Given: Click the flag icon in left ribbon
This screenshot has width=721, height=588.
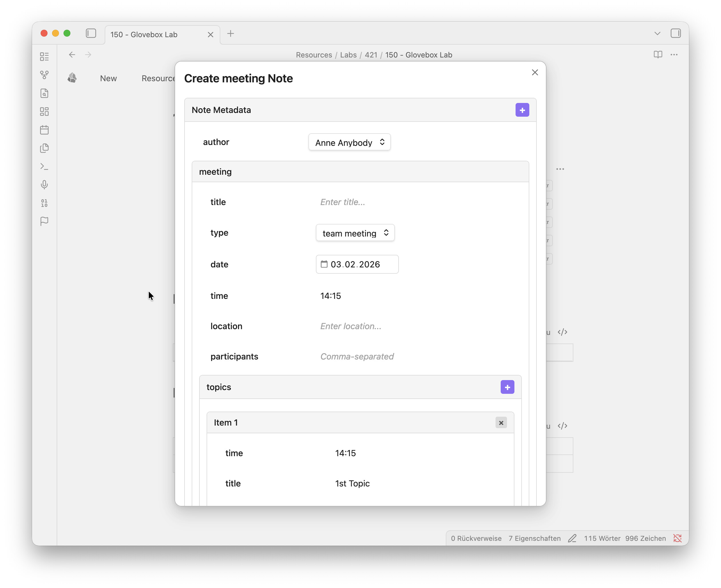Looking at the screenshot, I should tap(44, 221).
